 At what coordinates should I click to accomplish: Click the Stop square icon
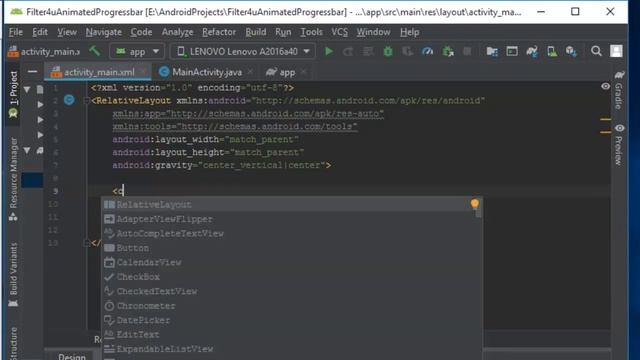(x=467, y=51)
